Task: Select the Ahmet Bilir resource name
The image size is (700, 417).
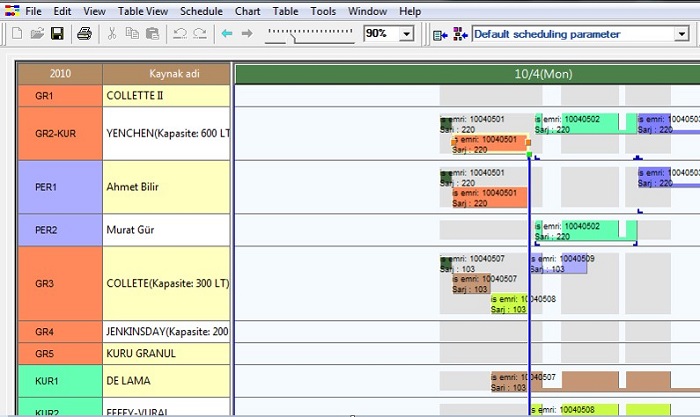Action: [x=166, y=187]
